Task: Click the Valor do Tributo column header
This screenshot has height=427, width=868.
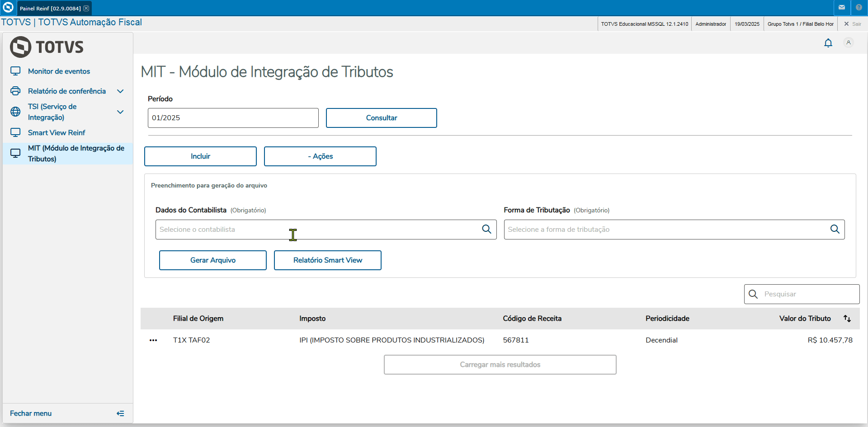Action: pyautogui.click(x=805, y=319)
